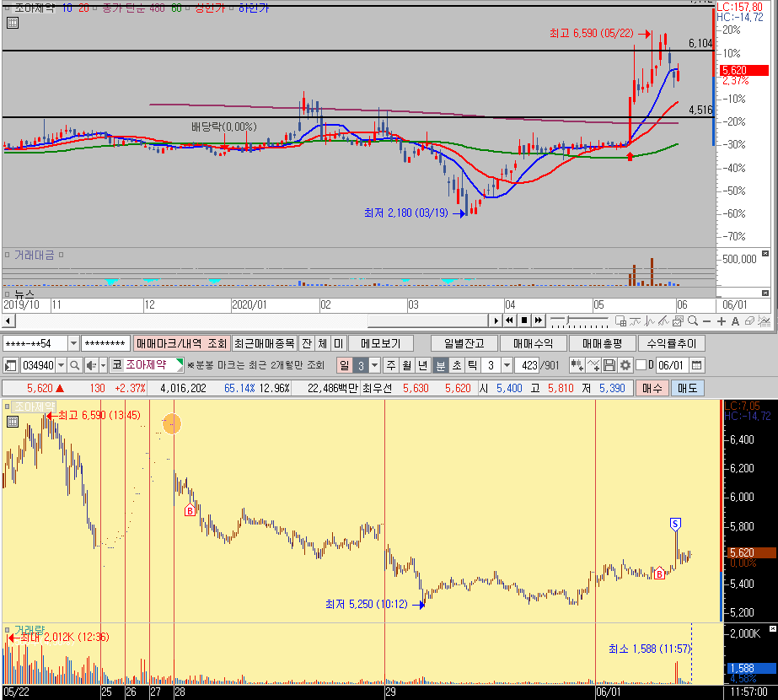Image resolution: width=778 pixels, height=700 pixels.
Task: Click 수익률추이 button
Action: [671, 343]
